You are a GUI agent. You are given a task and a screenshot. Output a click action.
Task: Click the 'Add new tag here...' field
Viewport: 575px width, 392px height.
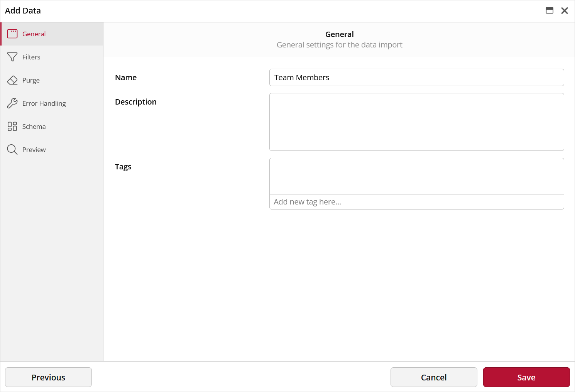pyautogui.click(x=416, y=202)
